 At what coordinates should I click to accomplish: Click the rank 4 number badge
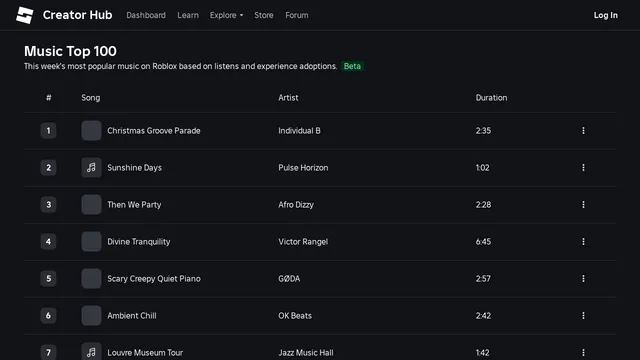[48, 242]
